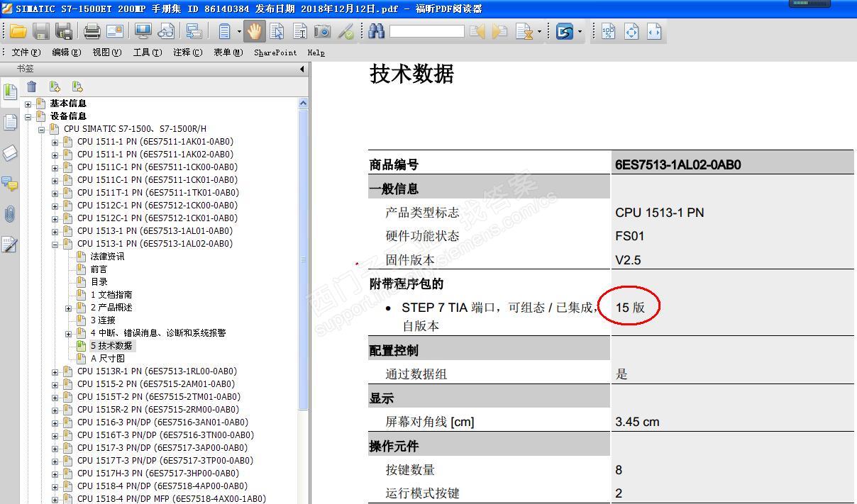
Task: Select the Select Annotation pointer tool
Action: coord(277,31)
